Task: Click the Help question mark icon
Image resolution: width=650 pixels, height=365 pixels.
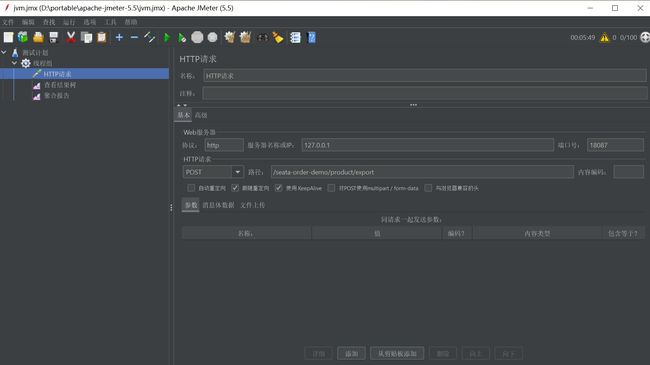Action: [312, 37]
